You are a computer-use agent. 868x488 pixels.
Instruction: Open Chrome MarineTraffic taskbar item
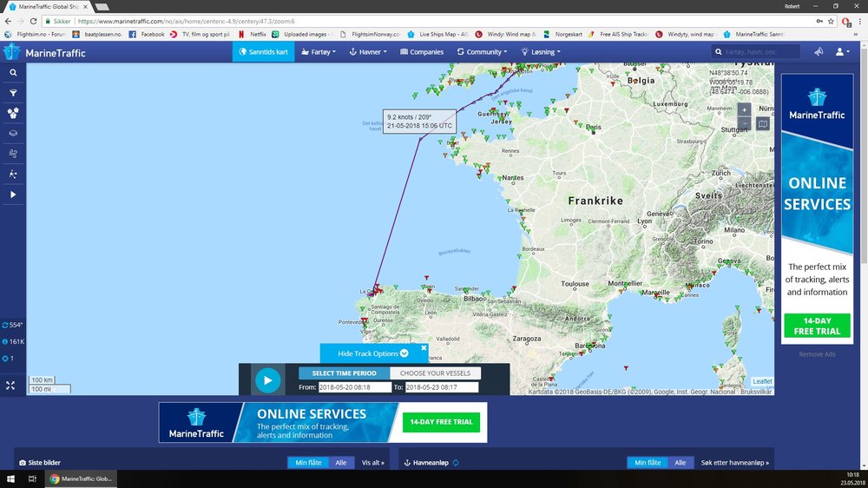81,478
